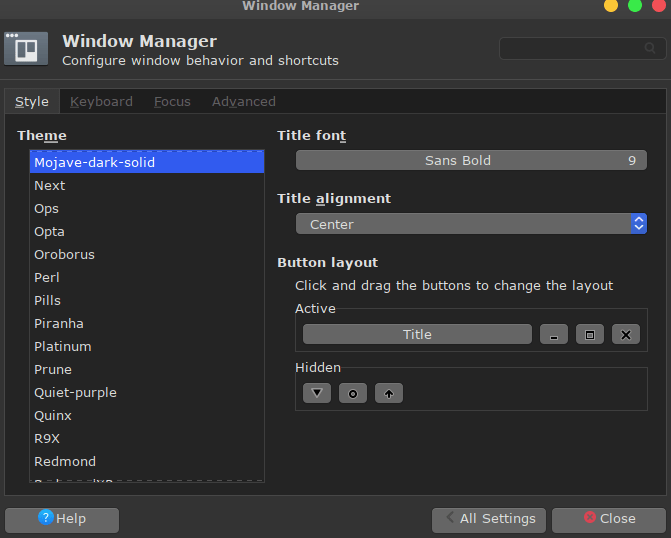Click the Title bar placeholder in Active layout
The image size is (671, 538).
point(417,334)
